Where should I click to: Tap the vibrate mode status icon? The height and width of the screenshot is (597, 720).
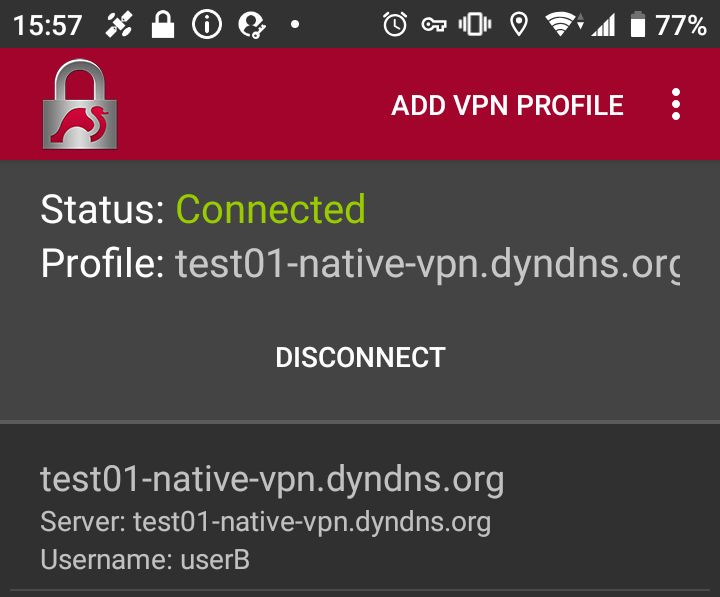474,25
